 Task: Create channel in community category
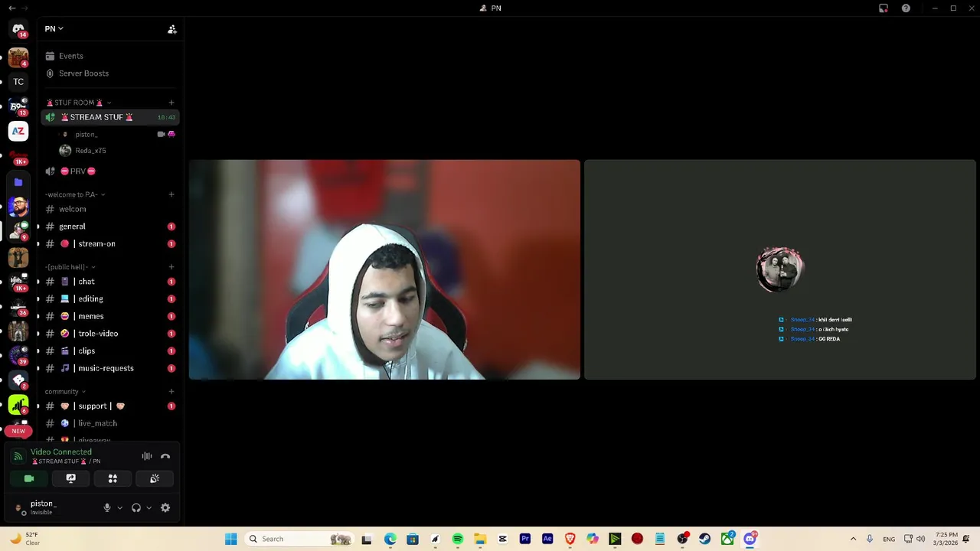click(171, 392)
